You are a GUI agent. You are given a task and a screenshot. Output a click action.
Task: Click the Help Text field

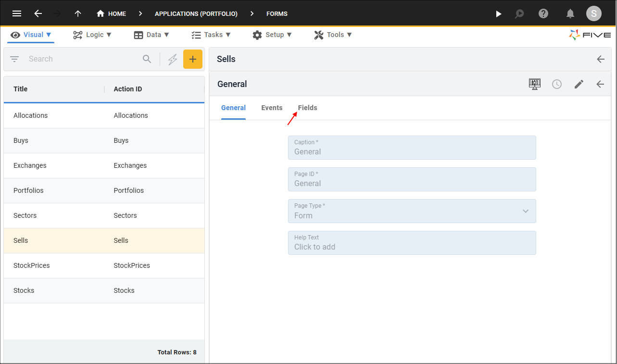[x=412, y=243]
